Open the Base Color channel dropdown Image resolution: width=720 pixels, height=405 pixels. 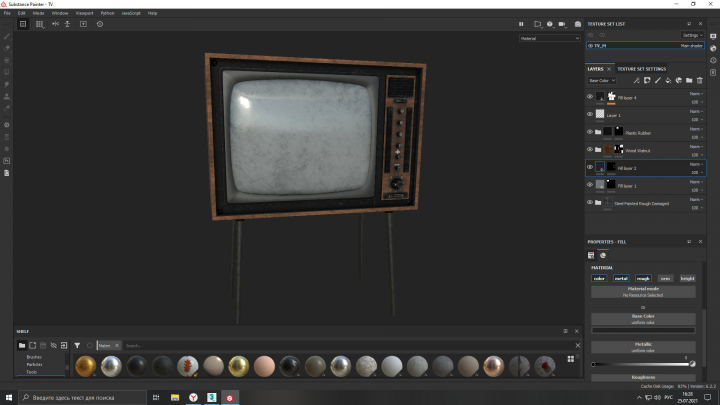click(602, 80)
